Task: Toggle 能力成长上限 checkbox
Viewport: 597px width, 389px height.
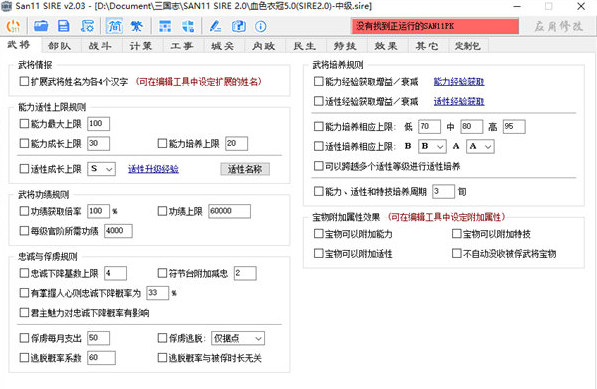Action: pyautogui.click(x=24, y=143)
